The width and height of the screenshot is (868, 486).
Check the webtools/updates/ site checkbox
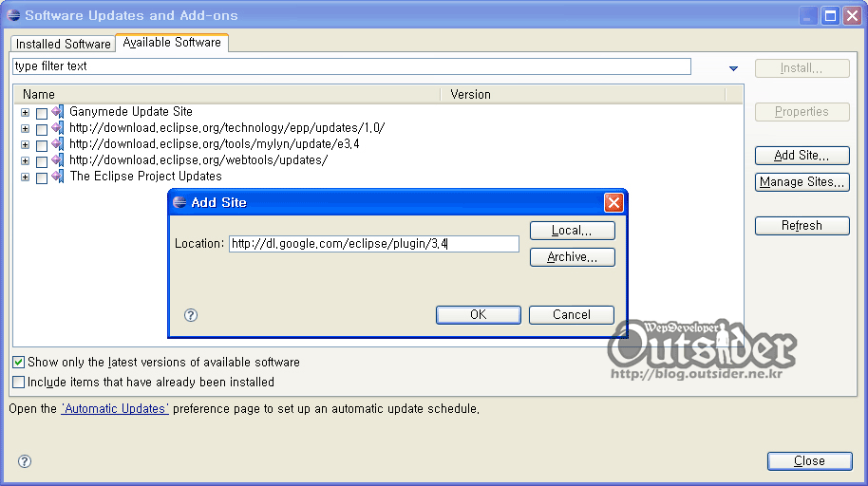pyautogui.click(x=42, y=161)
